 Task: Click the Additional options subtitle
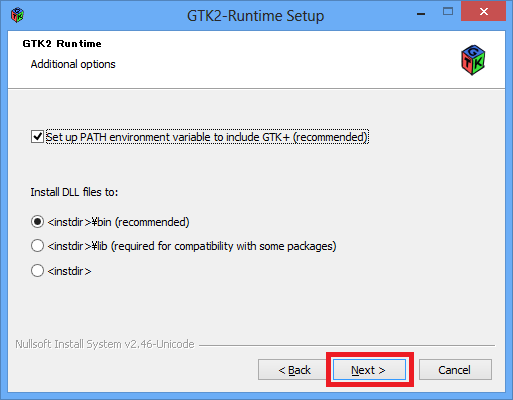(73, 64)
